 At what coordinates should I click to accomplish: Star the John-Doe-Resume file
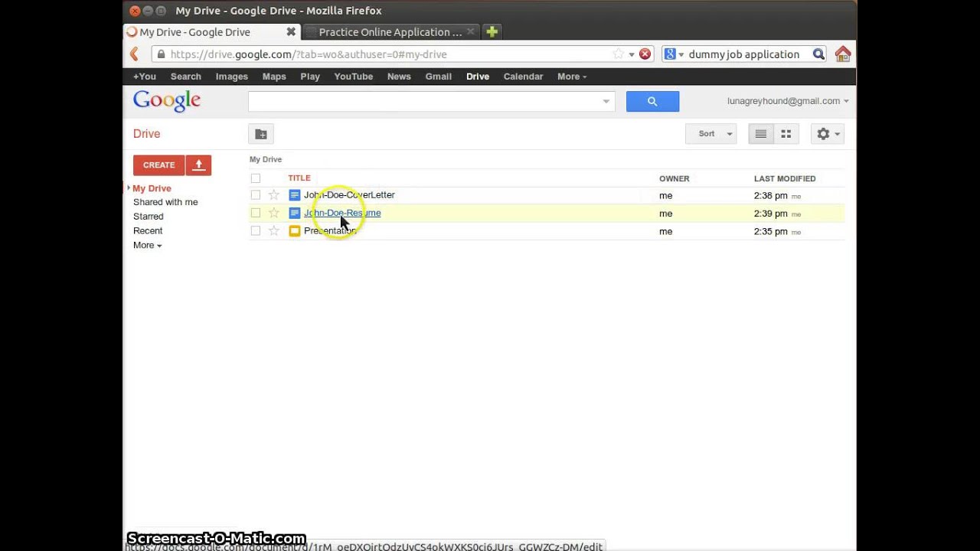pyautogui.click(x=273, y=213)
